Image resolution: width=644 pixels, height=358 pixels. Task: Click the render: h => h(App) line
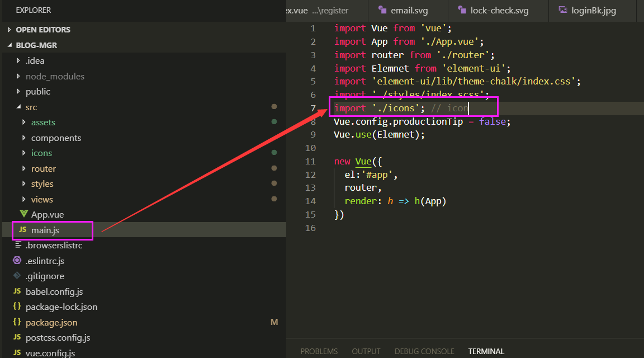395,201
